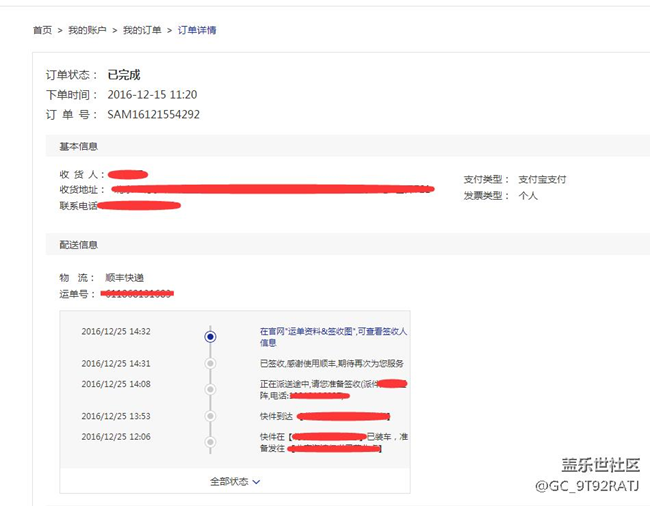Open the 我的账户 breadcrumb link

tap(87, 30)
